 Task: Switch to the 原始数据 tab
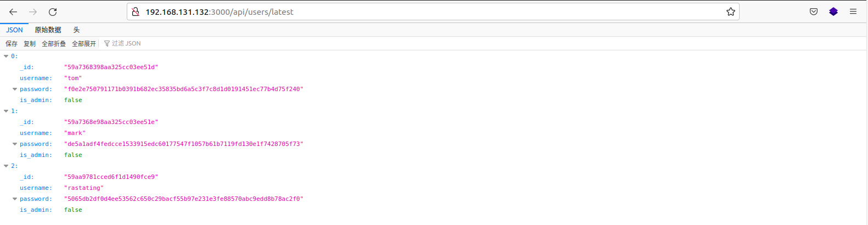point(48,30)
